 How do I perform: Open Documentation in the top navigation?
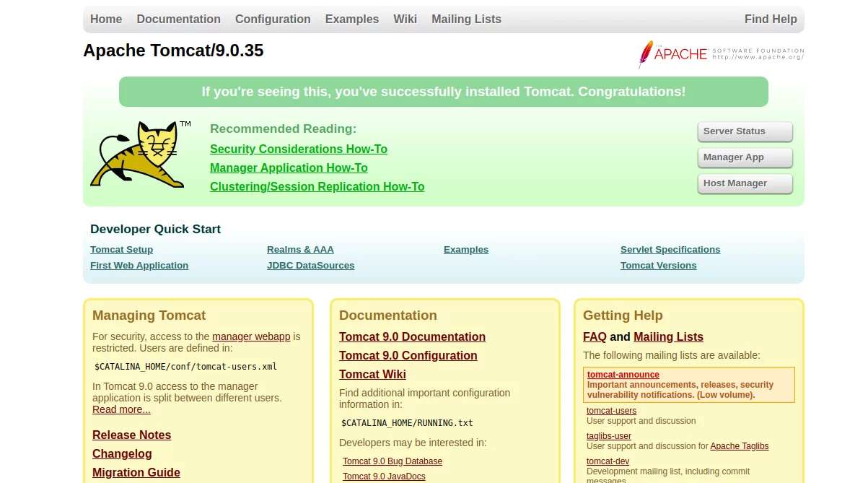pyautogui.click(x=179, y=19)
